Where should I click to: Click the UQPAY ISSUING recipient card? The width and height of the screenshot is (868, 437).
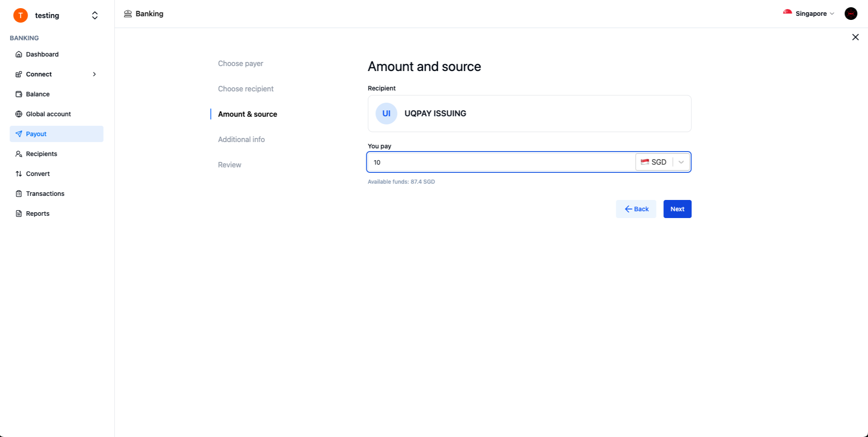pyautogui.click(x=529, y=114)
